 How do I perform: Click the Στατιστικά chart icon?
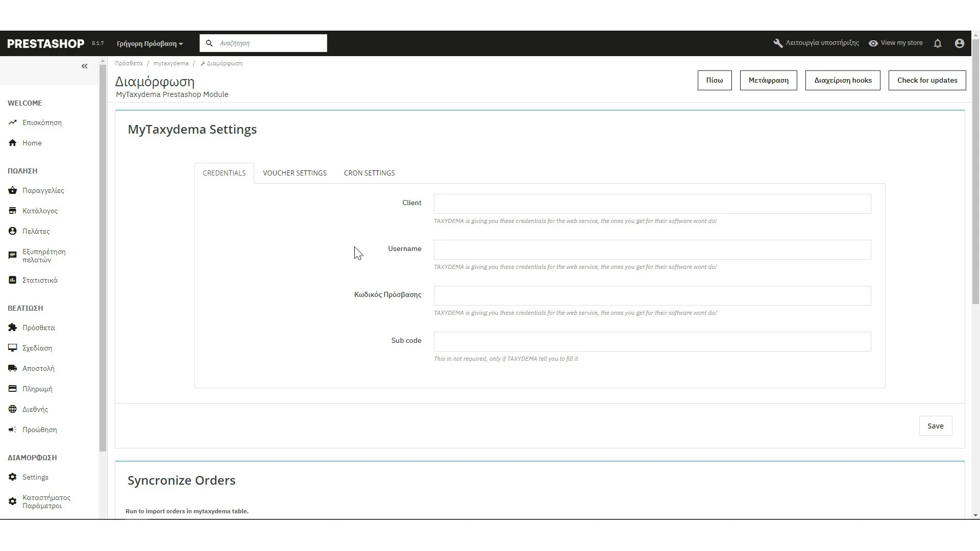pos(13,280)
